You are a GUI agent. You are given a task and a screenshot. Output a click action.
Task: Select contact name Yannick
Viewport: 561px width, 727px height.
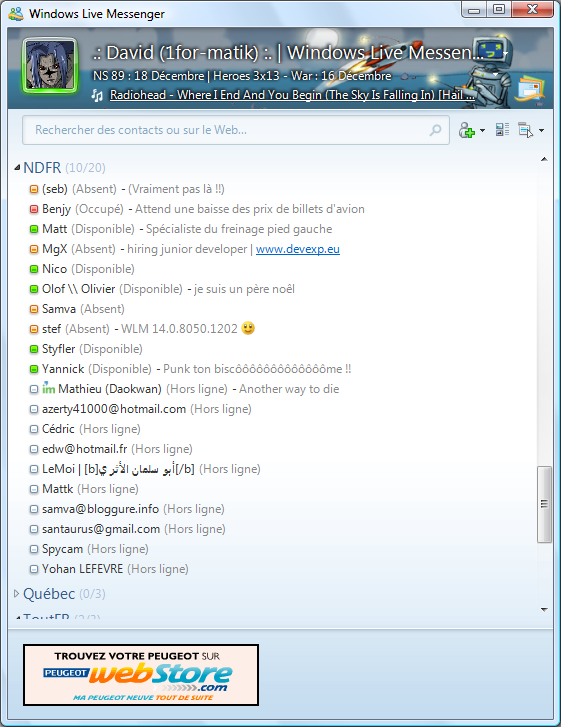[63, 369]
